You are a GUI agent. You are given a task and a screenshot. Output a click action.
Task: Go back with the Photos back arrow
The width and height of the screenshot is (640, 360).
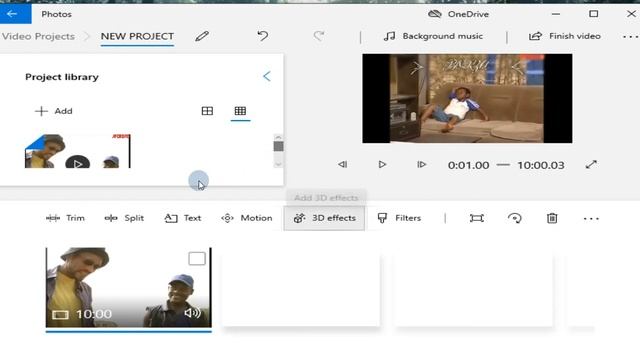coord(12,14)
